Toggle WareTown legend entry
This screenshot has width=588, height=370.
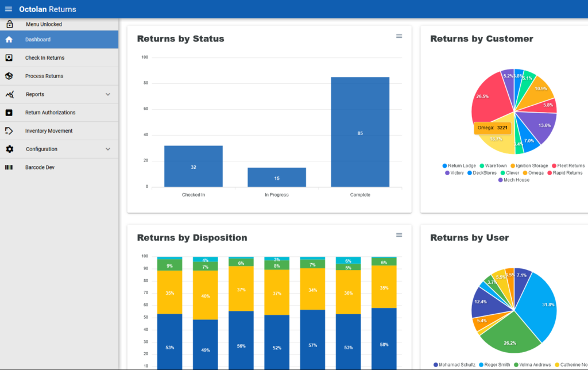pos(493,165)
